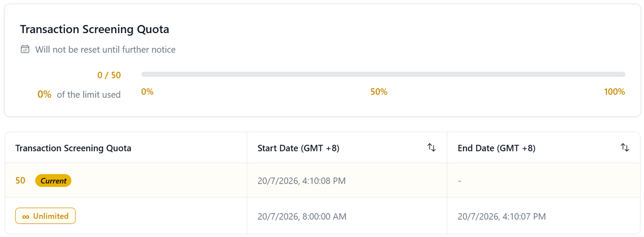Click the 0 / 50 usage counter
The height and width of the screenshot is (237, 644).
(109, 75)
